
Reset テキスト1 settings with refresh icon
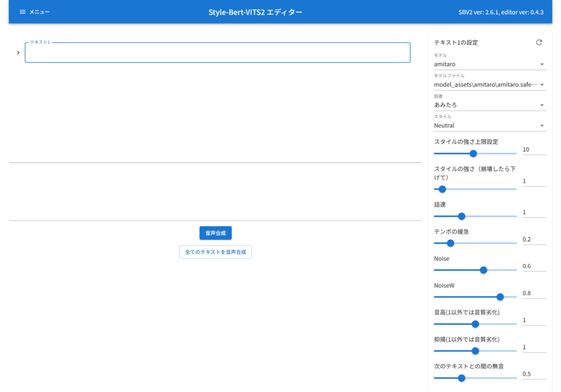coord(539,42)
